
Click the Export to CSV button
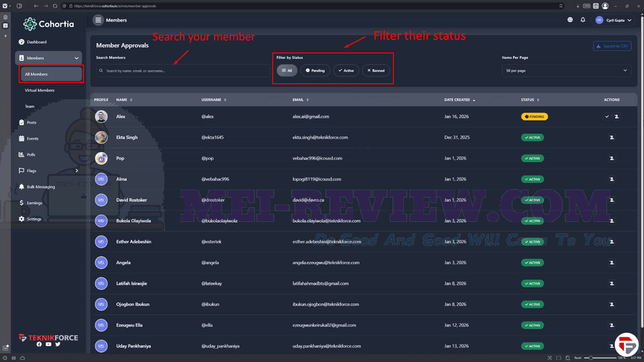coord(612,46)
